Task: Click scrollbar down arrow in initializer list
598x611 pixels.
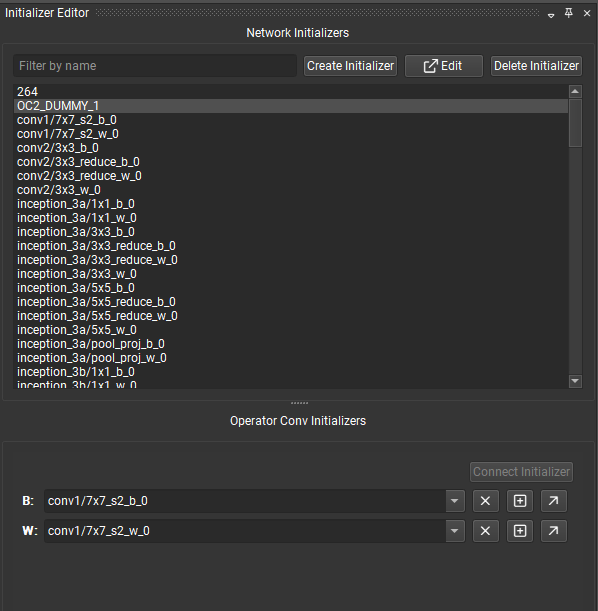Action: click(x=575, y=381)
